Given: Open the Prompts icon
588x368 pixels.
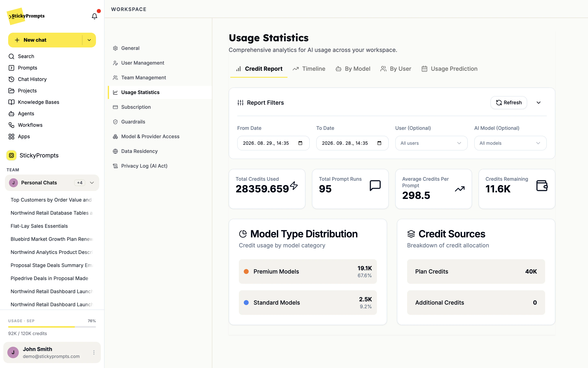Looking at the screenshot, I should click(x=11, y=68).
